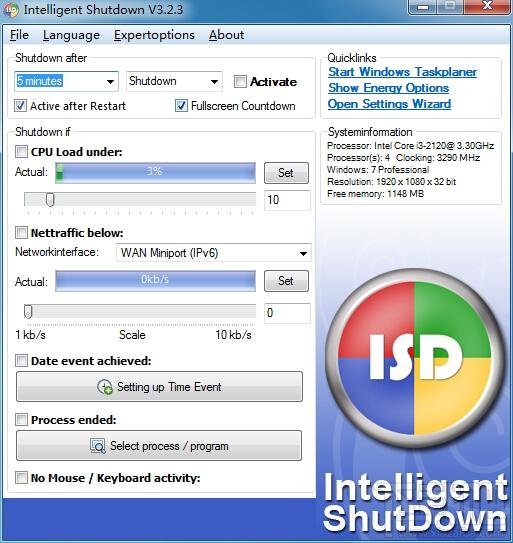Click net traffic field showing 0
Viewport: 513px width, 543px height.
pyautogui.click(x=287, y=313)
